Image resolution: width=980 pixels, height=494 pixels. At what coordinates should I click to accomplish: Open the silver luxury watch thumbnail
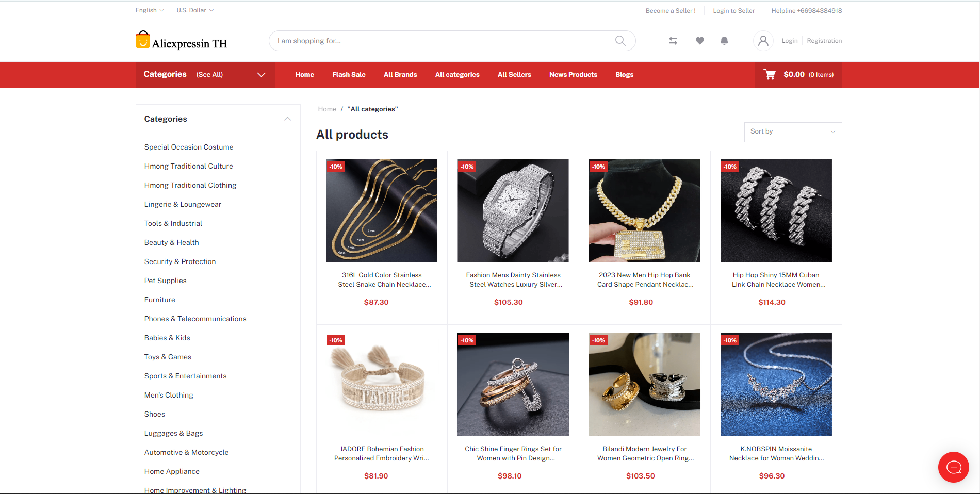point(513,211)
